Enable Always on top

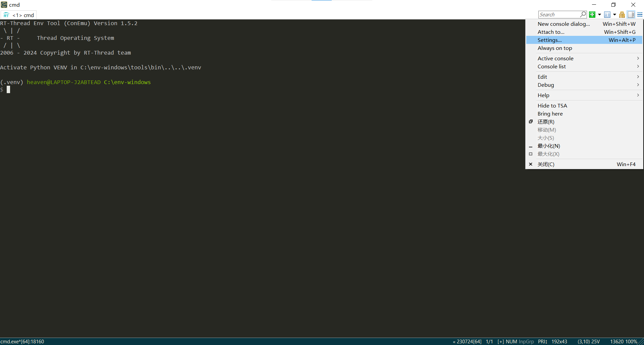(555, 48)
